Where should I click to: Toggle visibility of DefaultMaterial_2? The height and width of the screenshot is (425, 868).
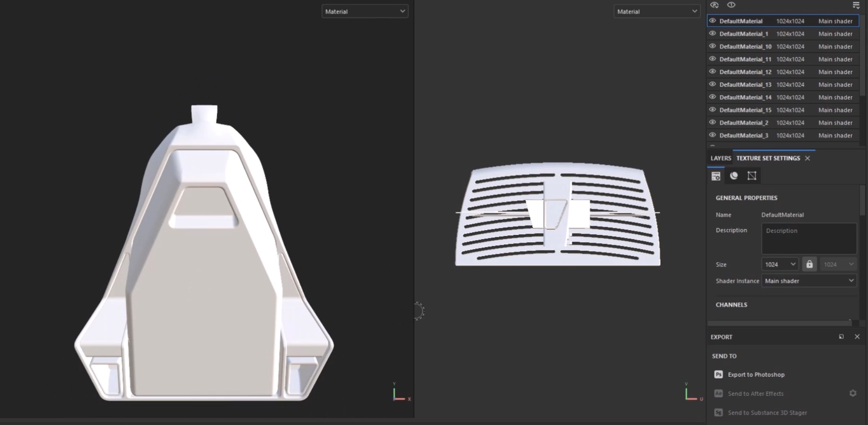[x=713, y=122]
